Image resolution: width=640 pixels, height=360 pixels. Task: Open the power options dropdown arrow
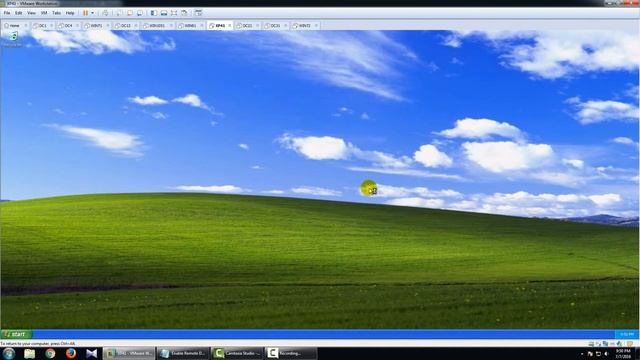(x=92, y=13)
